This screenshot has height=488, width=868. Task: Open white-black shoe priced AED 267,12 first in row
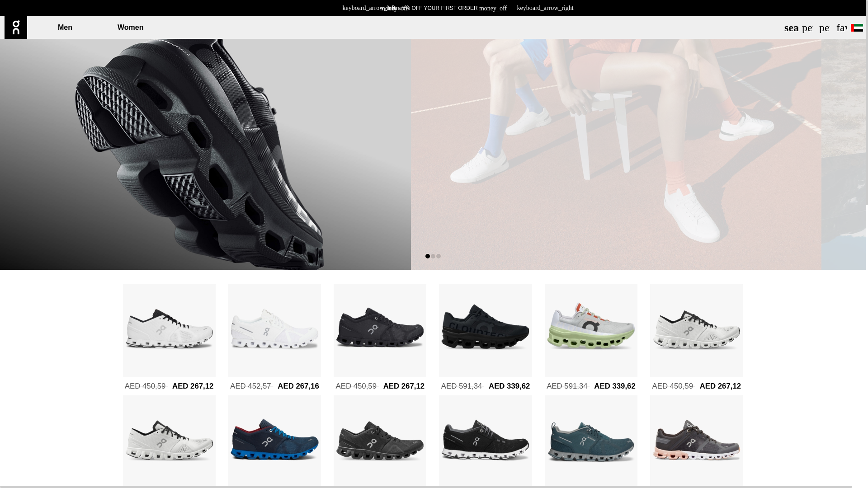tap(169, 331)
